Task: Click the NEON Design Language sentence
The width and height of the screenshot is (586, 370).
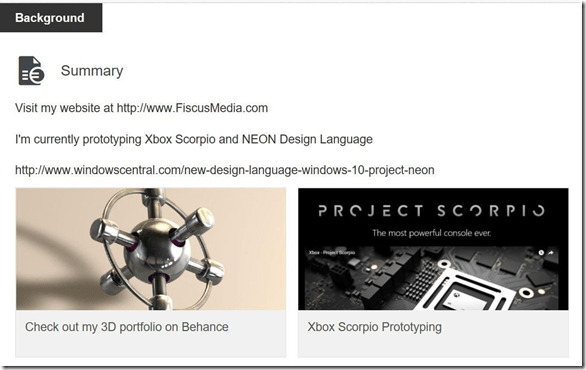Action: [194, 139]
